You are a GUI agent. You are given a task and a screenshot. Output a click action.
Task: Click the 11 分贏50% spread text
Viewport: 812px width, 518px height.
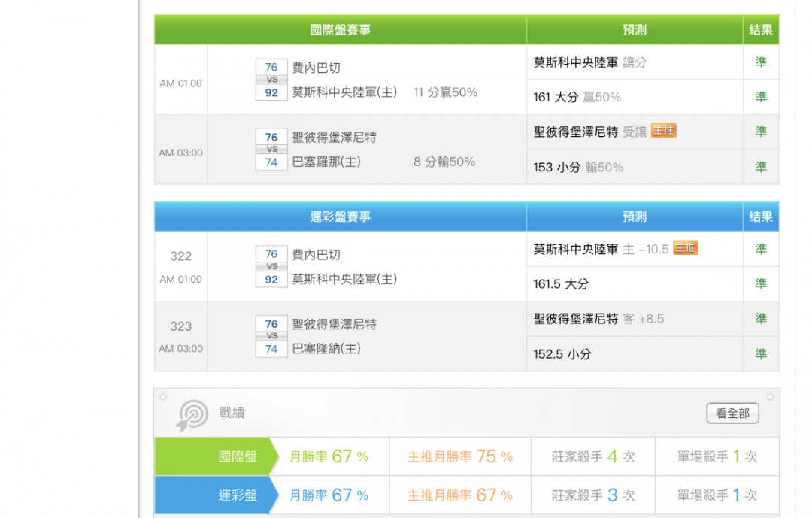click(x=445, y=92)
